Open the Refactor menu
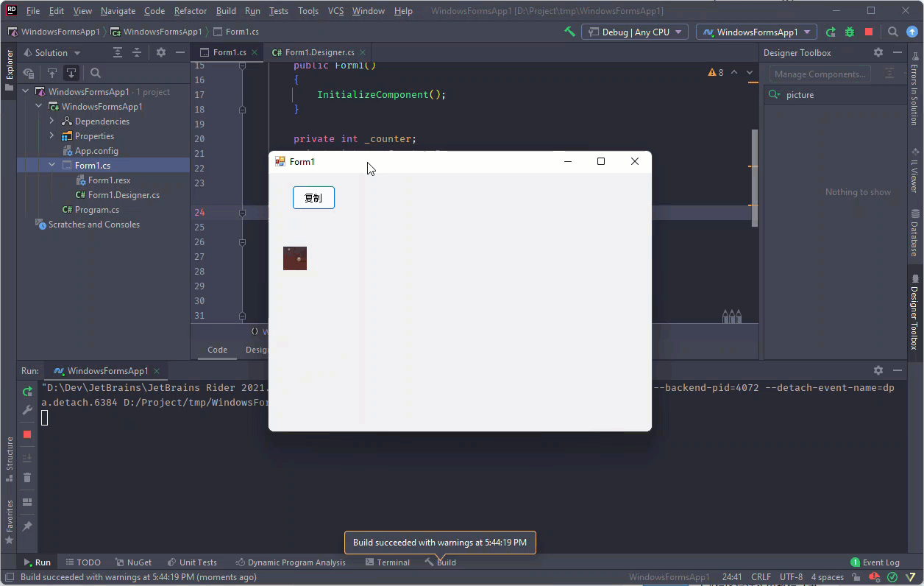The width and height of the screenshot is (924, 586). click(191, 11)
